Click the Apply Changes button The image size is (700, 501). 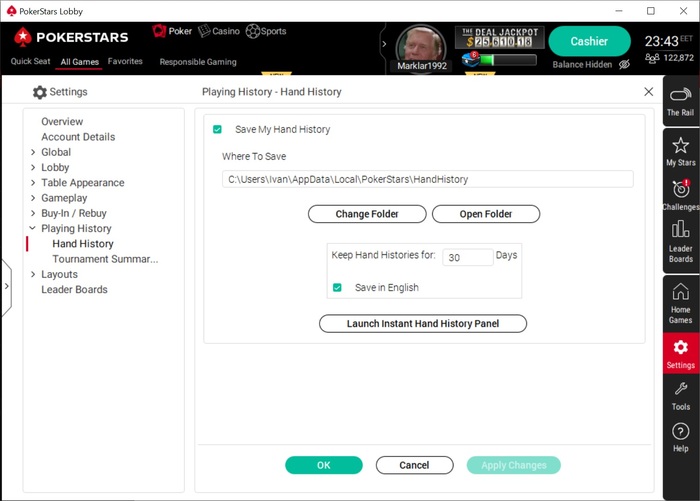coord(513,465)
